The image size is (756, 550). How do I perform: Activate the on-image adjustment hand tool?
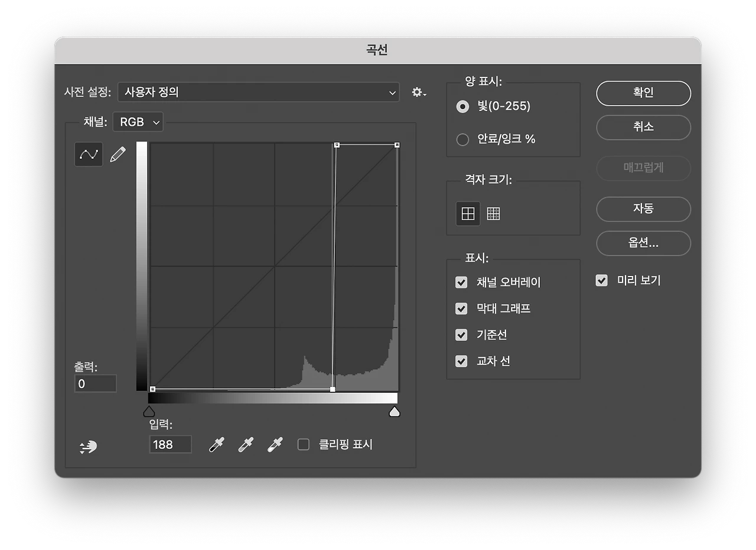pyautogui.click(x=89, y=447)
